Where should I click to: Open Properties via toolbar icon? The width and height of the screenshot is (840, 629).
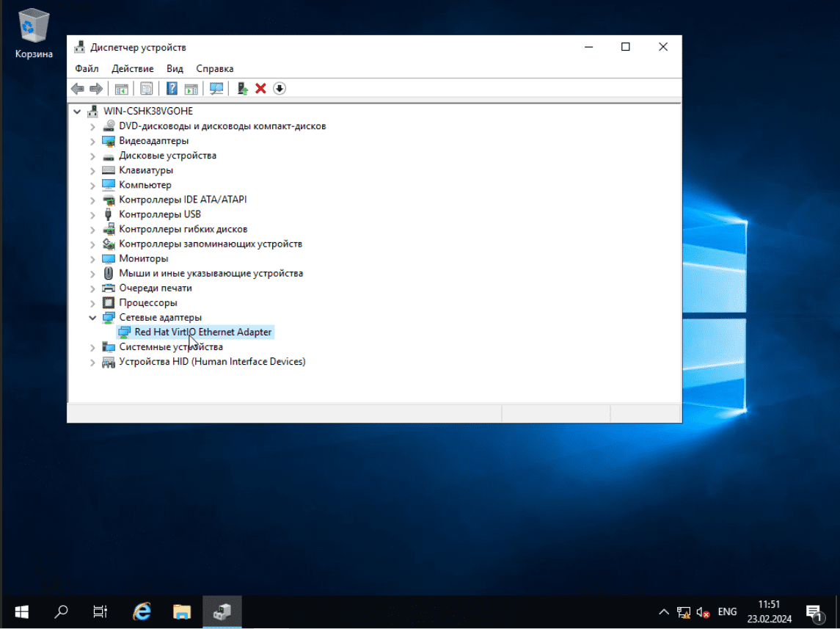146,88
